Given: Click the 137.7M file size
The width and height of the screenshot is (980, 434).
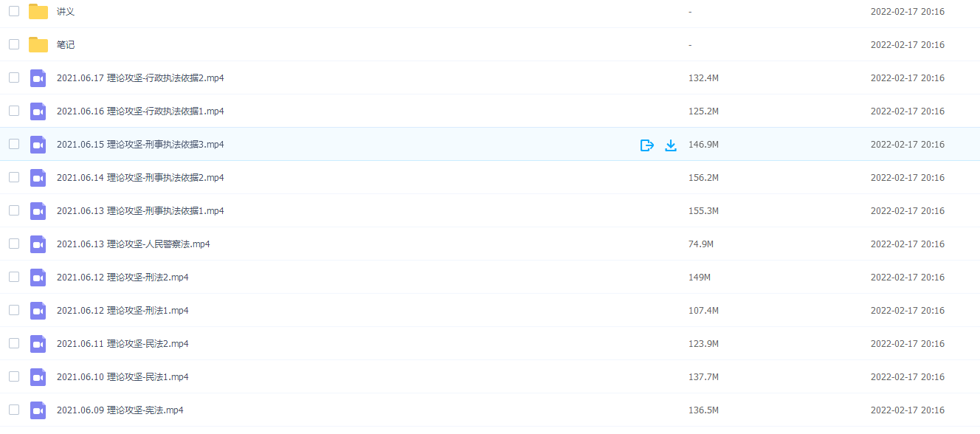Looking at the screenshot, I should (x=703, y=377).
